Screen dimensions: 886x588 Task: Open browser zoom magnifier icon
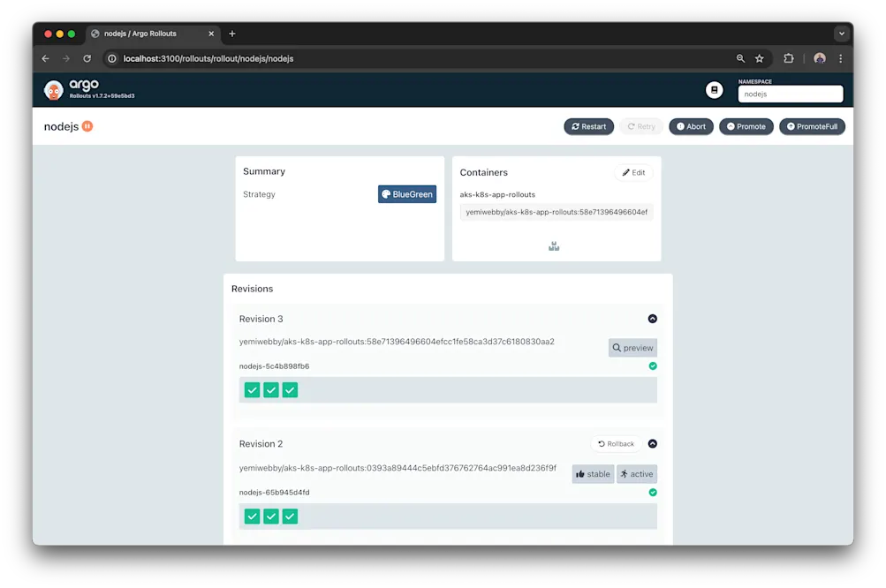pos(740,58)
